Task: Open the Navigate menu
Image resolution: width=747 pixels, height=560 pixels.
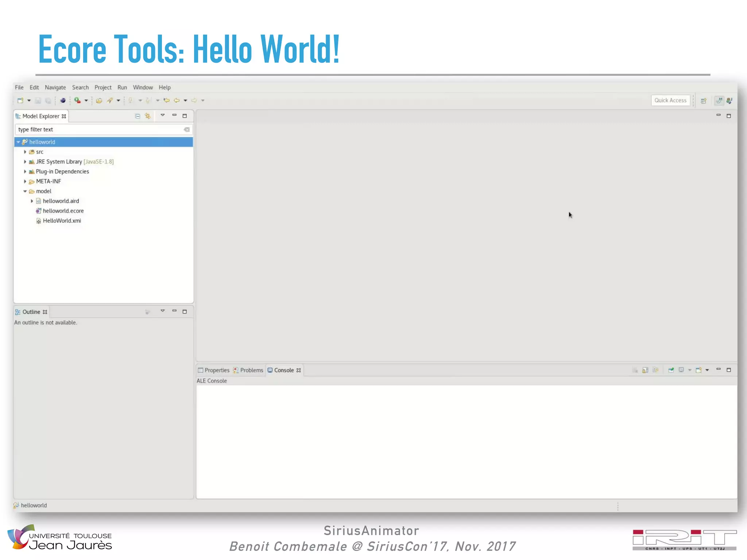Action: 55,87
